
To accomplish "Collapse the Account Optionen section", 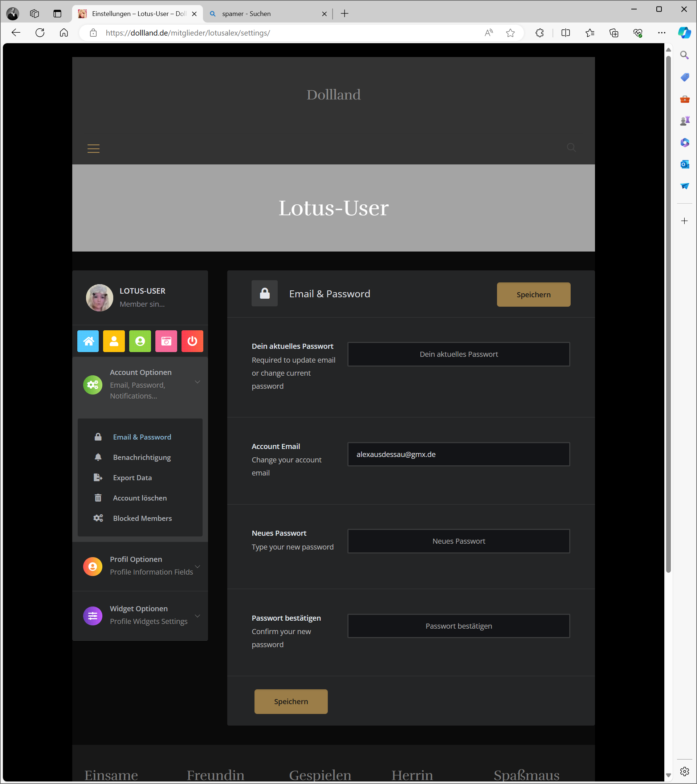I will pos(197,382).
